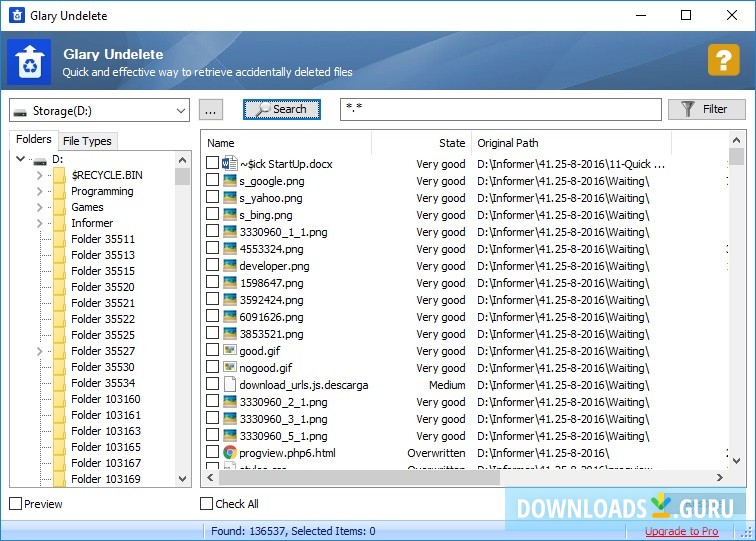Collapse the D: root tree node
756x541 pixels.
(x=20, y=158)
